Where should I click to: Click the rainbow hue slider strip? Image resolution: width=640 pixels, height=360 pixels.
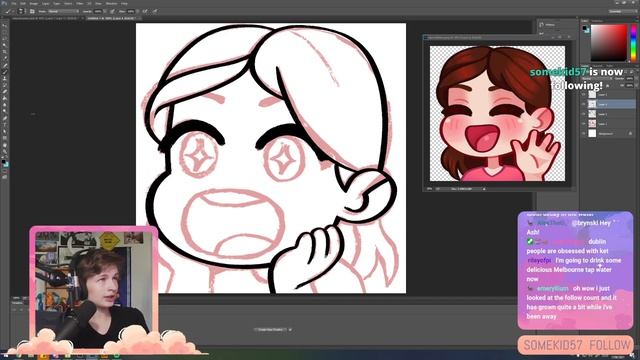pyautogui.click(x=633, y=43)
